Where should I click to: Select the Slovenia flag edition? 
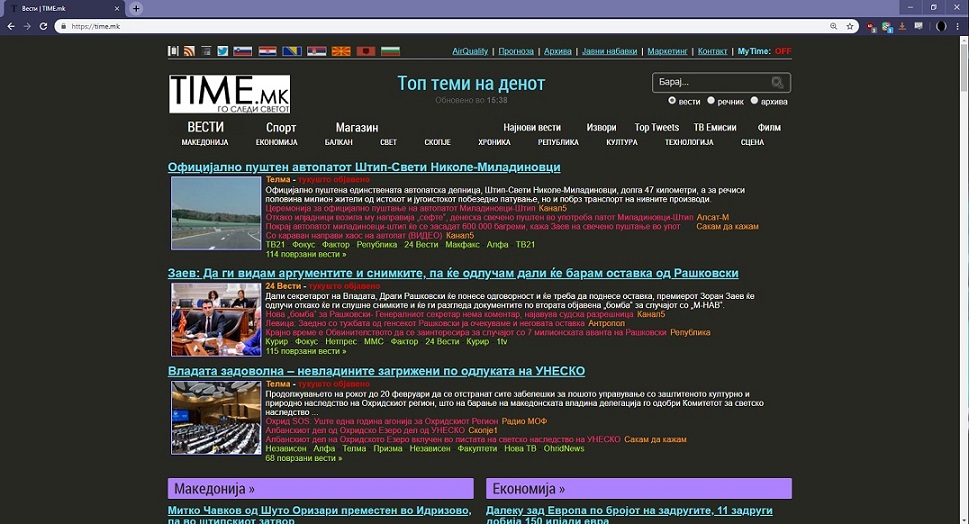tap(242, 51)
